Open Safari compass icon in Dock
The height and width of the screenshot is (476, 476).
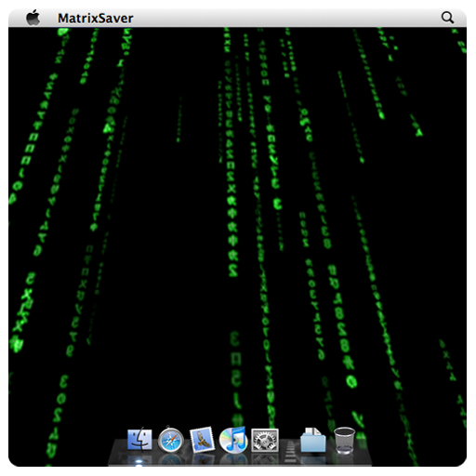click(x=170, y=440)
